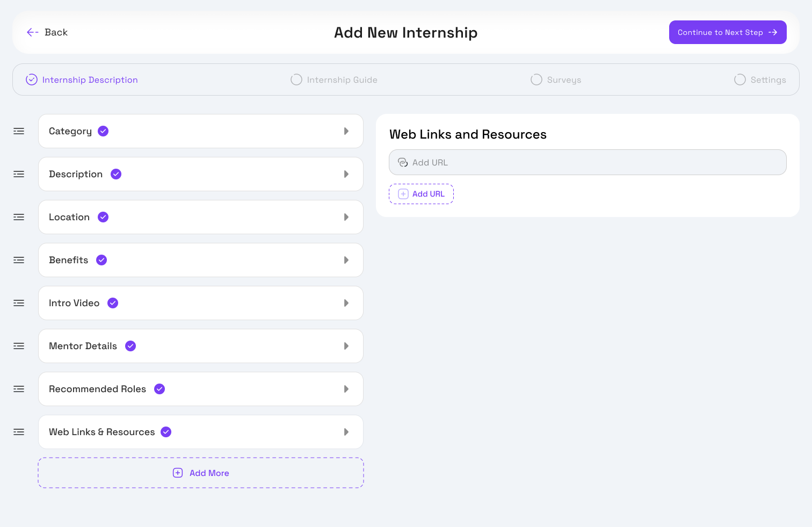Click the back arrow icon

point(32,32)
